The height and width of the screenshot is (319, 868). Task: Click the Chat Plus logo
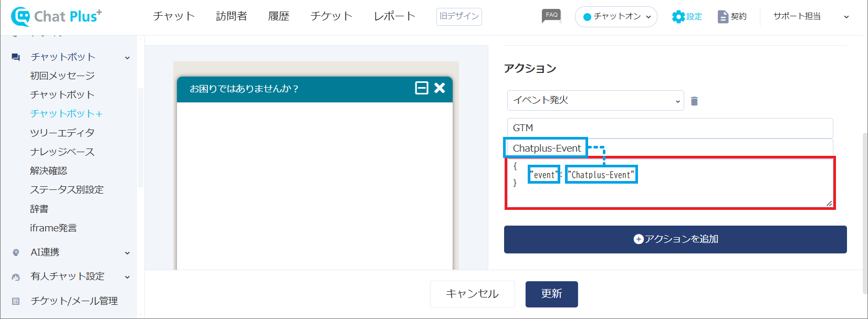coord(57,16)
